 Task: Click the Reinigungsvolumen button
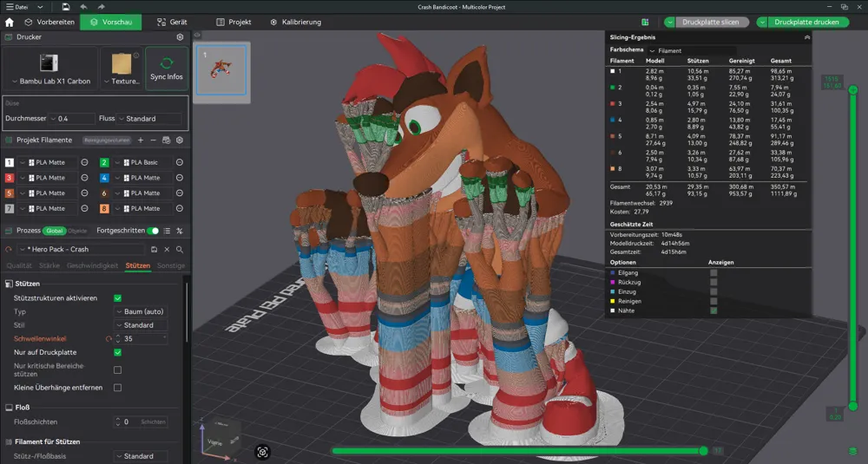[x=107, y=141]
